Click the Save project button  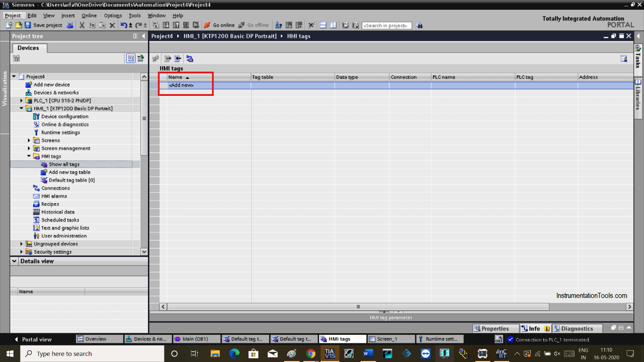44,25
